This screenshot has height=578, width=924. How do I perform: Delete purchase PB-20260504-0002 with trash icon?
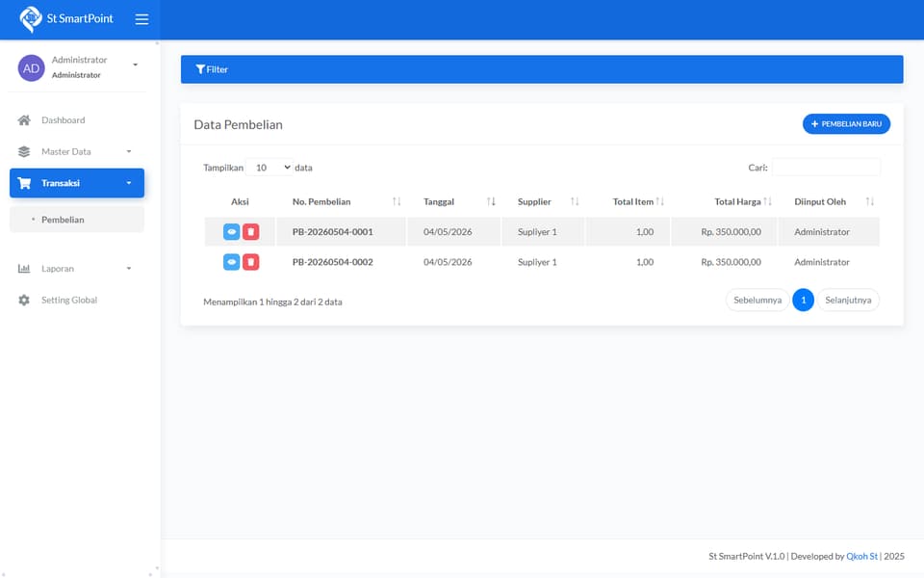pos(251,262)
